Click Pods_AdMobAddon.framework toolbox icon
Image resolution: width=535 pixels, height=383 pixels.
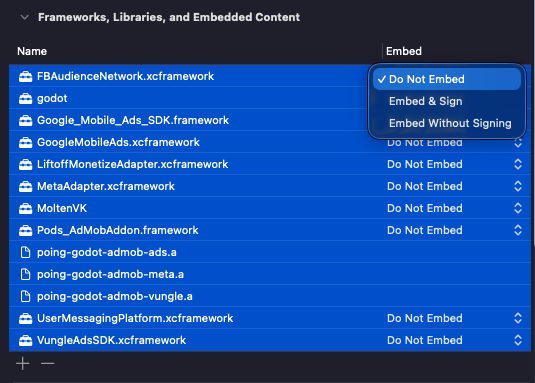pyautogui.click(x=26, y=231)
